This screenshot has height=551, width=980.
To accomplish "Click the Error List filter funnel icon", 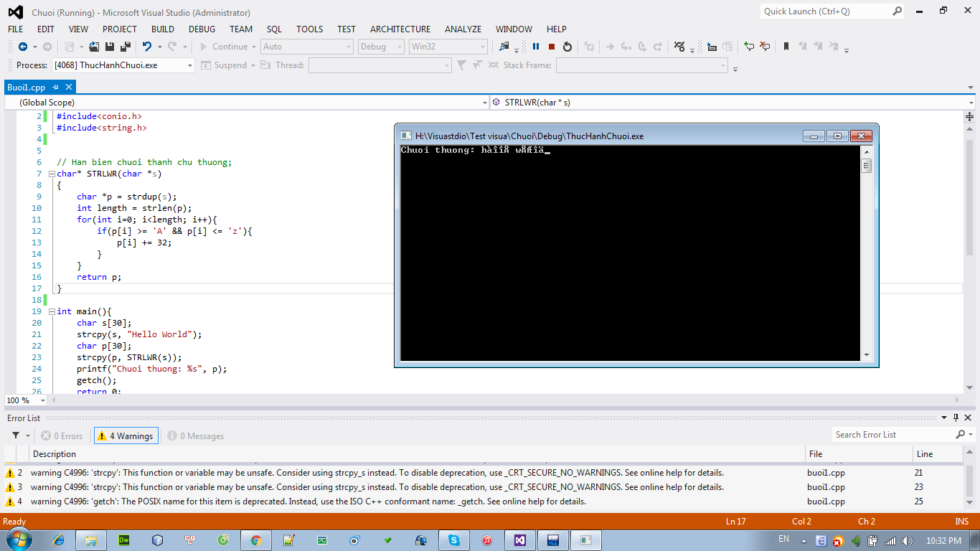I will 16,435.
